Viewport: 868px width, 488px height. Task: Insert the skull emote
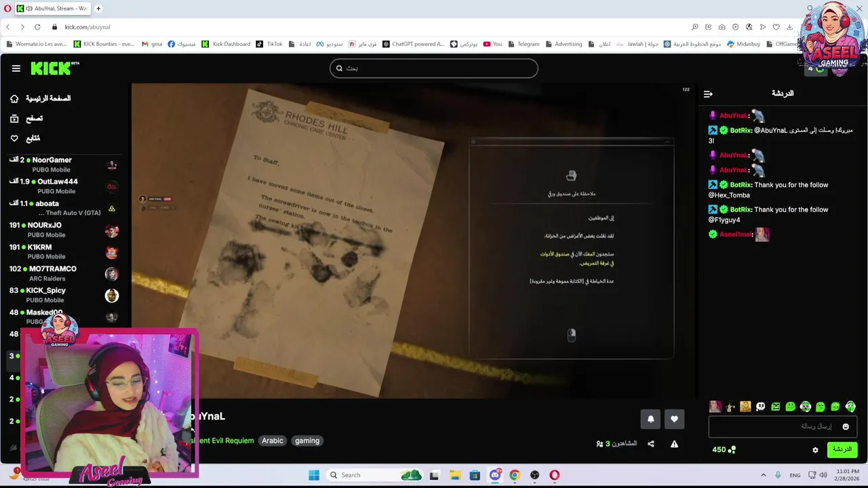(760, 407)
